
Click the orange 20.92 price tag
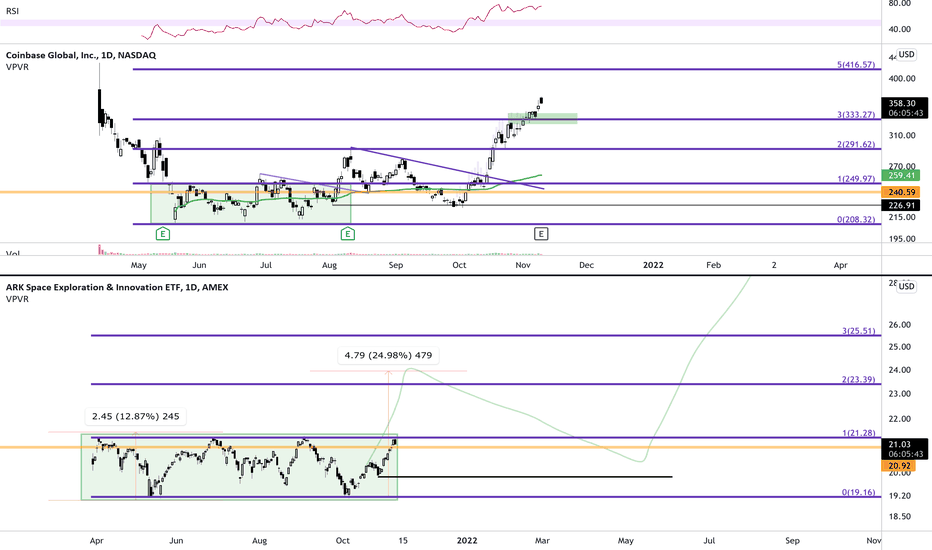(900, 466)
